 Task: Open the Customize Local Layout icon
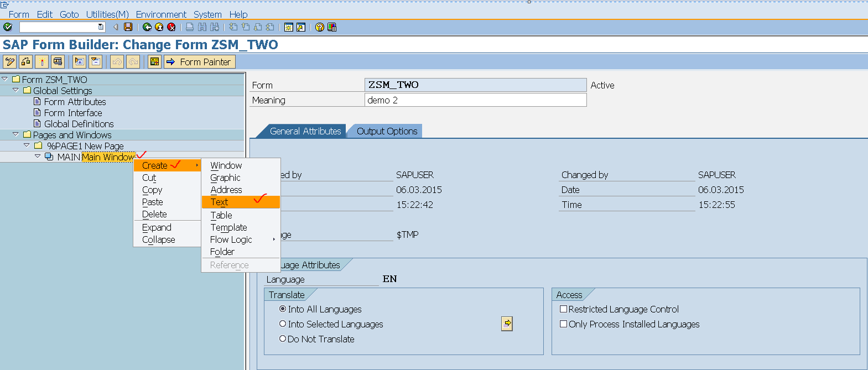[x=332, y=27]
